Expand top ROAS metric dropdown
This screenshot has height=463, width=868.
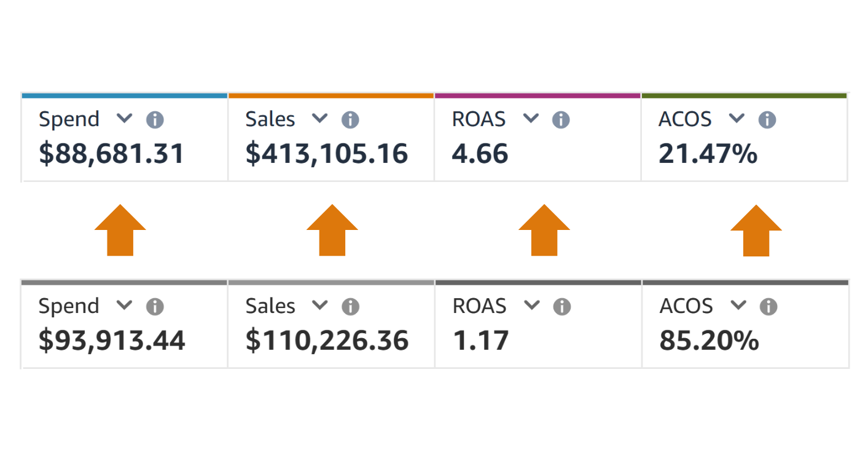[531, 118]
